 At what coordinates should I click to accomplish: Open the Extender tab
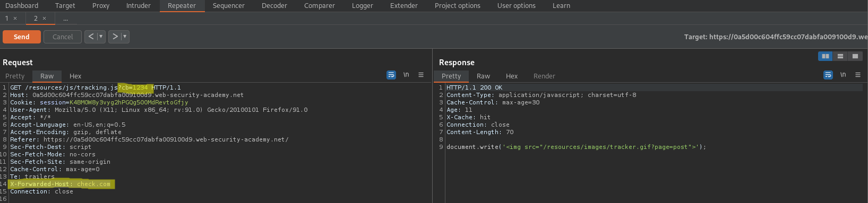[404, 6]
